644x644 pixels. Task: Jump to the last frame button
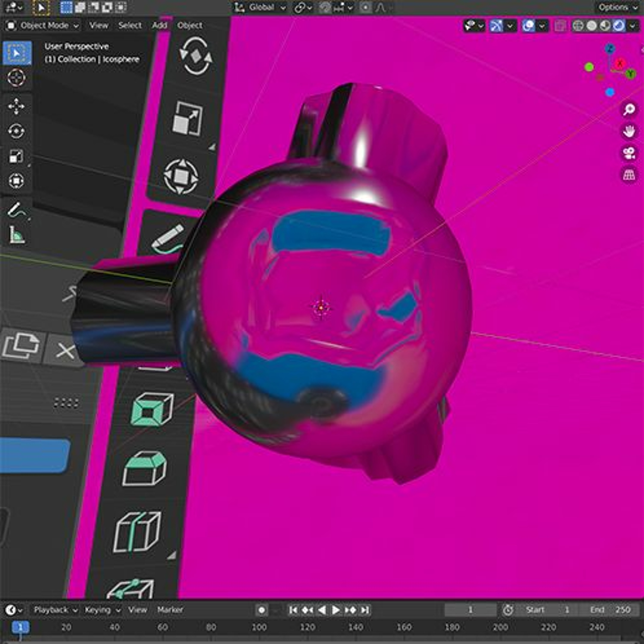coord(365,610)
